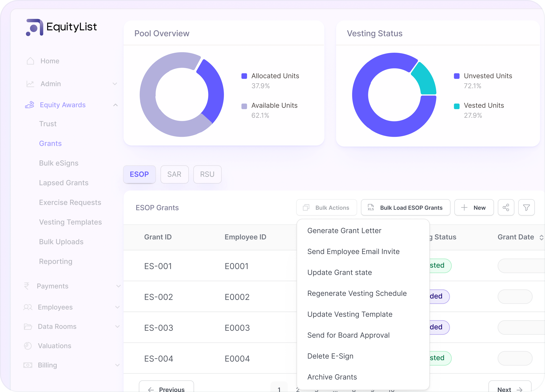Click the XLS icon on Bulk Load
The height and width of the screenshot is (392, 545).
(371, 207)
